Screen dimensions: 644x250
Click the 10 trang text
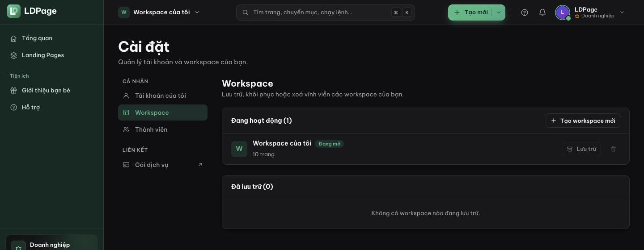click(x=263, y=154)
